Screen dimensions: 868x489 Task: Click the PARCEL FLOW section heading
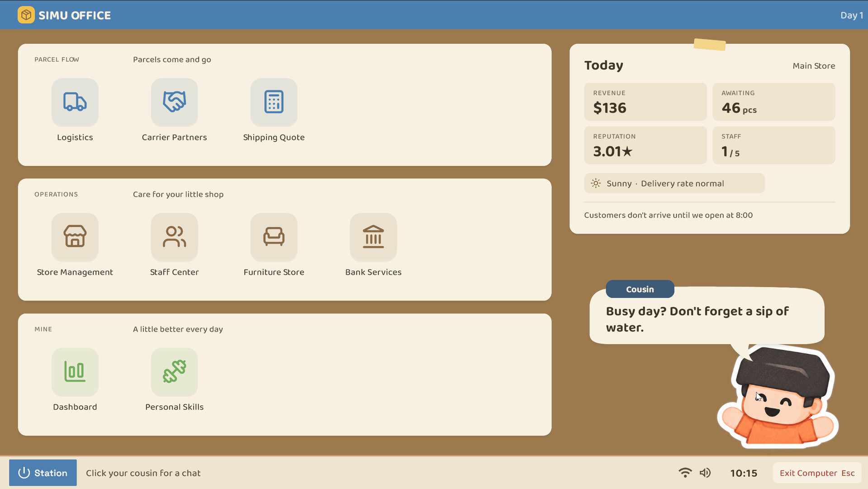pyautogui.click(x=57, y=59)
